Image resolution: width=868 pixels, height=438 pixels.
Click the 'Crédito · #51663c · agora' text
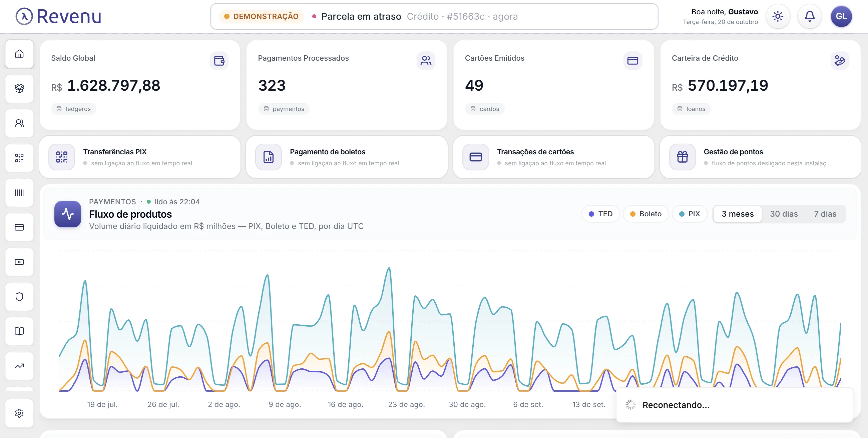[462, 16]
